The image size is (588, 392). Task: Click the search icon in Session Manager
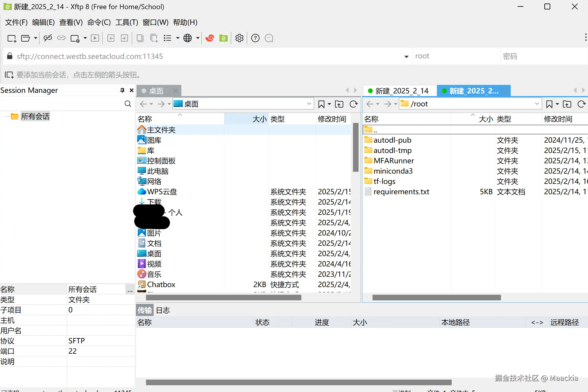(128, 104)
